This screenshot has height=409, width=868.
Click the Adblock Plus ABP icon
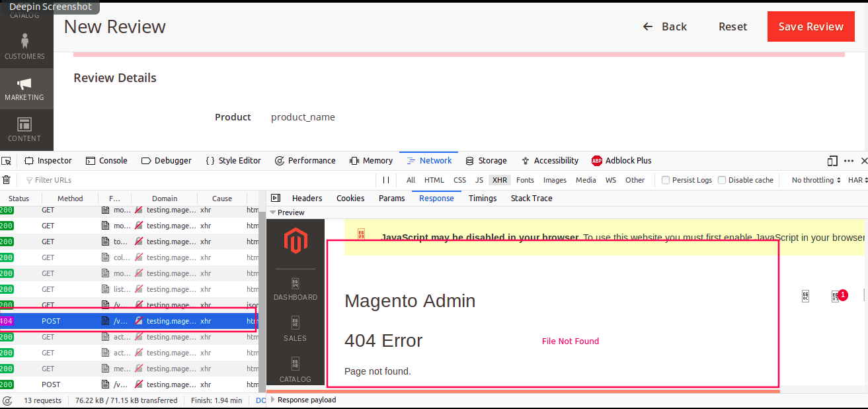click(x=597, y=161)
